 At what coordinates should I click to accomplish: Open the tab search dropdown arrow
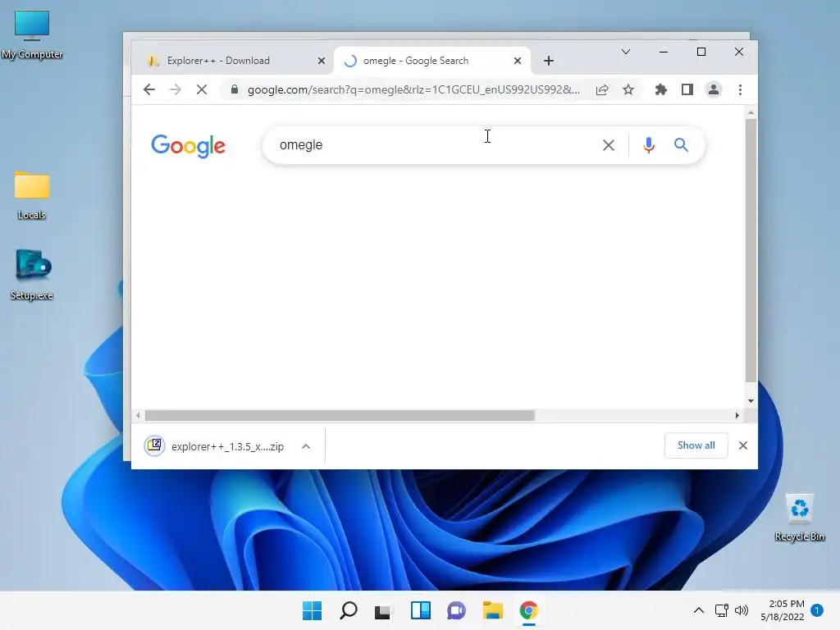click(625, 52)
